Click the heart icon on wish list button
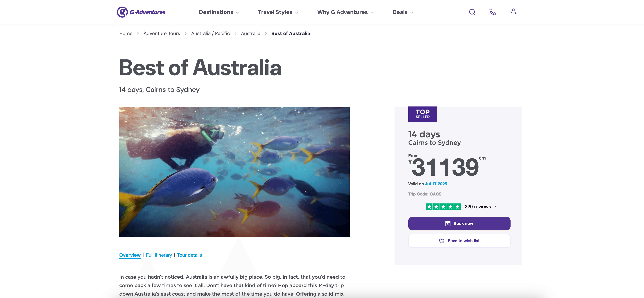The width and height of the screenshot is (644, 298). (x=442, y=241)
